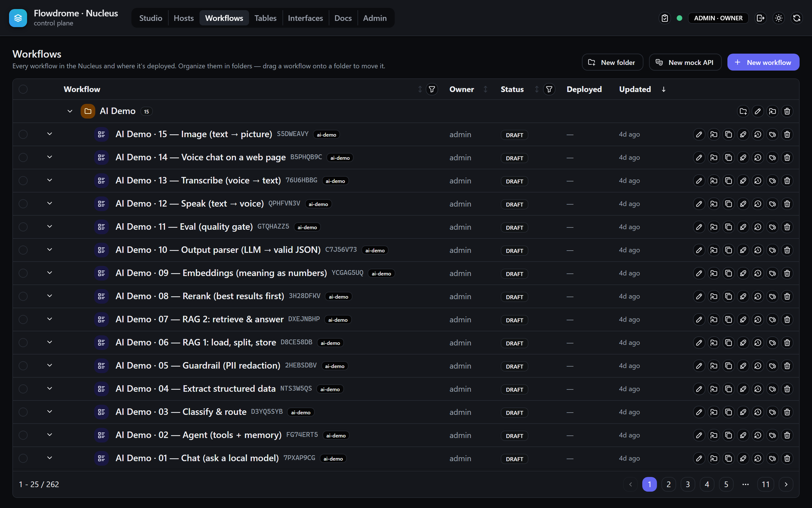Image resolution: width=812 pixels, height=508 pixels.
Task: Duplicate AI Demo 13 Transcribe workflow
Action: coord(729,181)
